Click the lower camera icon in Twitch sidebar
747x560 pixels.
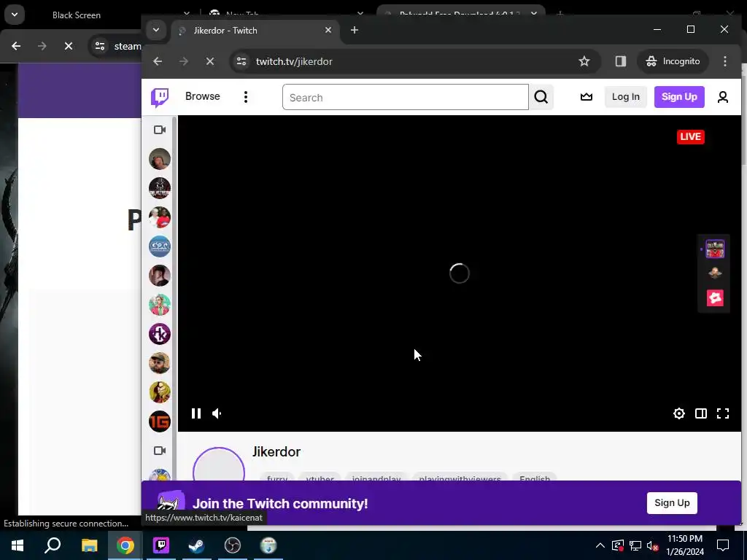pyautogui.click(x=160, y=451)
